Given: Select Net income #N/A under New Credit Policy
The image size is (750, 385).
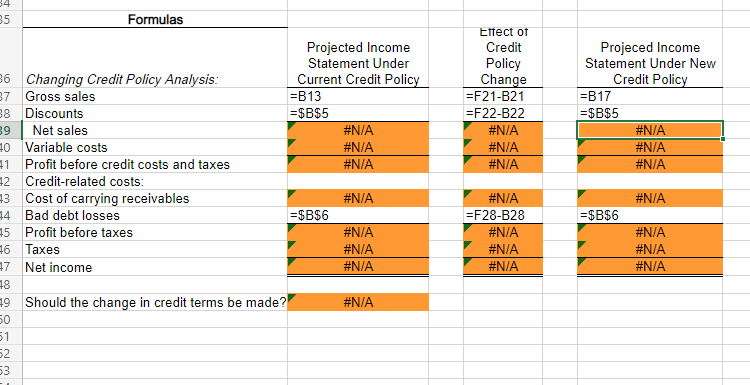Looking at the screenshot, I should 650,267.
